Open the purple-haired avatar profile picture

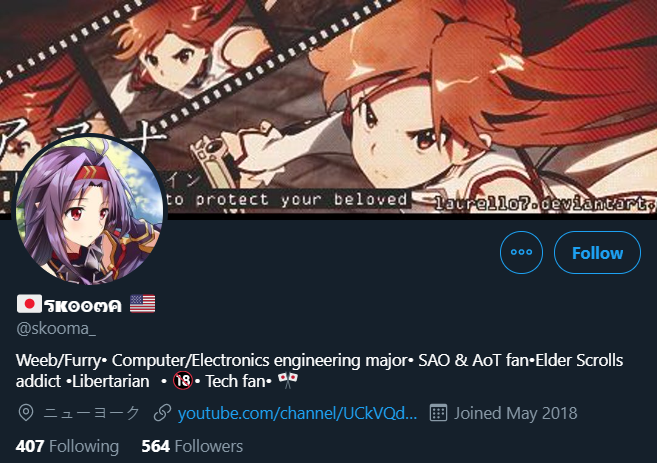[x=89, y=211]
